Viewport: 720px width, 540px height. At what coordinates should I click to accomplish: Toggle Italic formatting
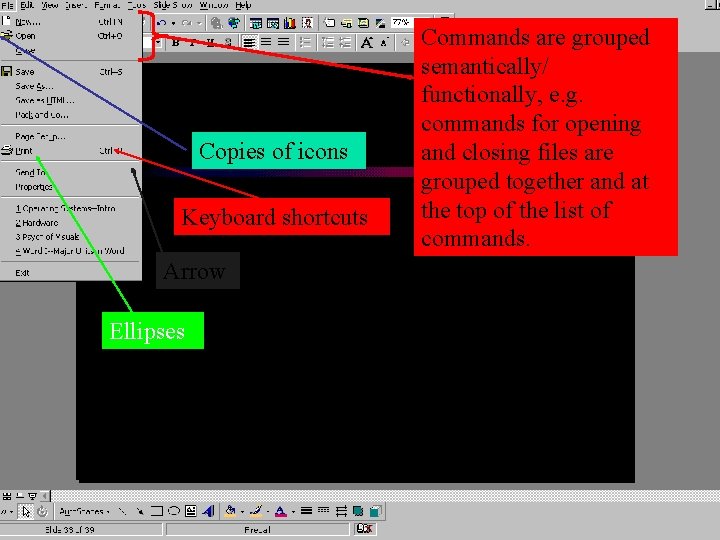pos(193,43)
